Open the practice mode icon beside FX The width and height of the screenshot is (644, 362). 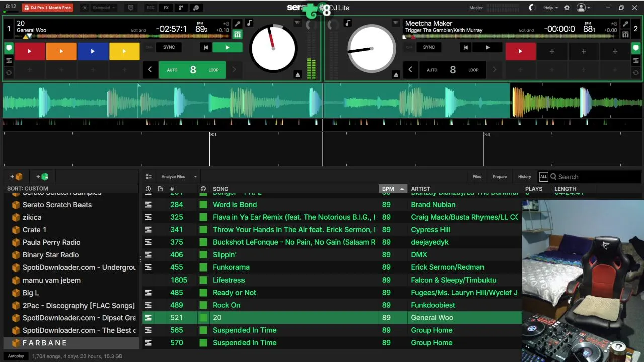(181, 8)
